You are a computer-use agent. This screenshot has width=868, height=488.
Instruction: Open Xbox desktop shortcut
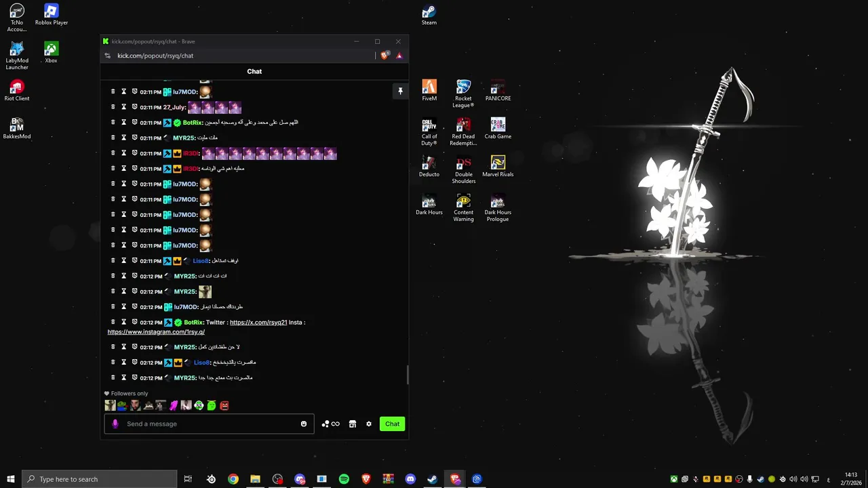(51, 53)
